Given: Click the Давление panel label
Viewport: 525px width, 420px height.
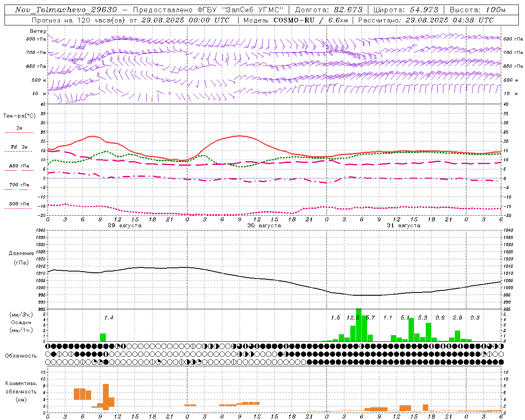Looking at the screenshot, I should (x=21, y=253).
